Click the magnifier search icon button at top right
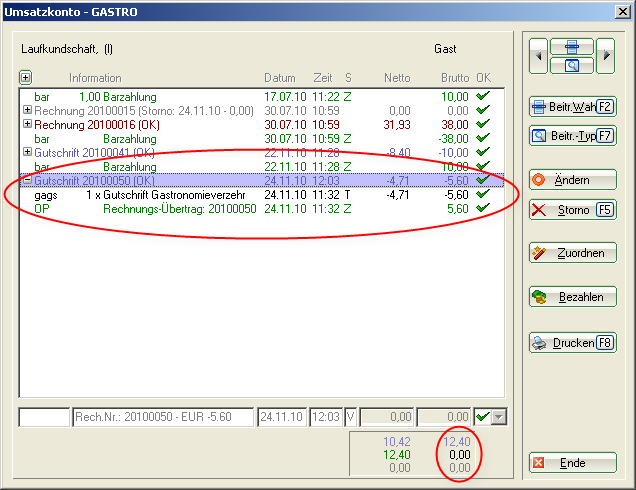Viewport: 636px width, 490px height. 572,65
